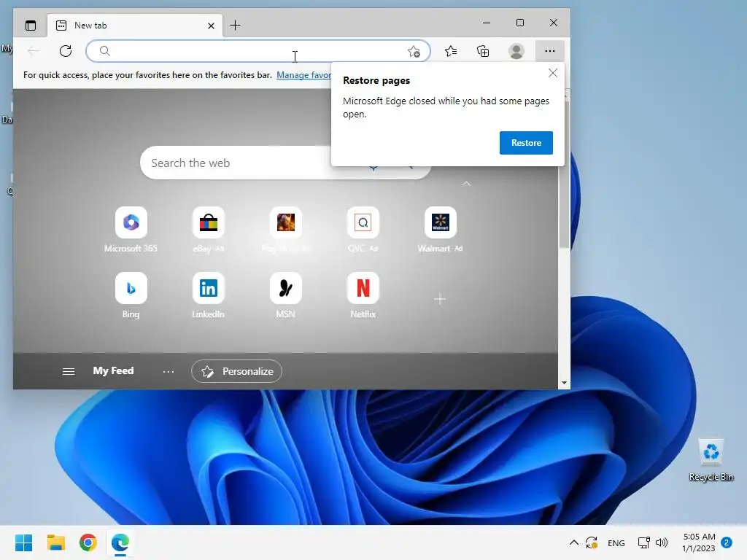
Task: Open the feed more options ellipsis
Action: pyautogui.click(x=169, y=371)
